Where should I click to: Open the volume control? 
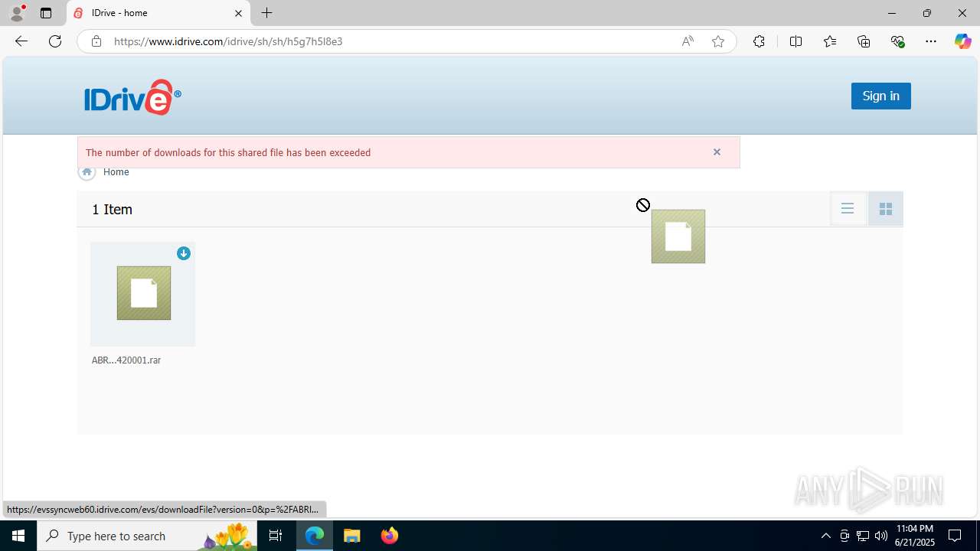[x=881, y=536]
